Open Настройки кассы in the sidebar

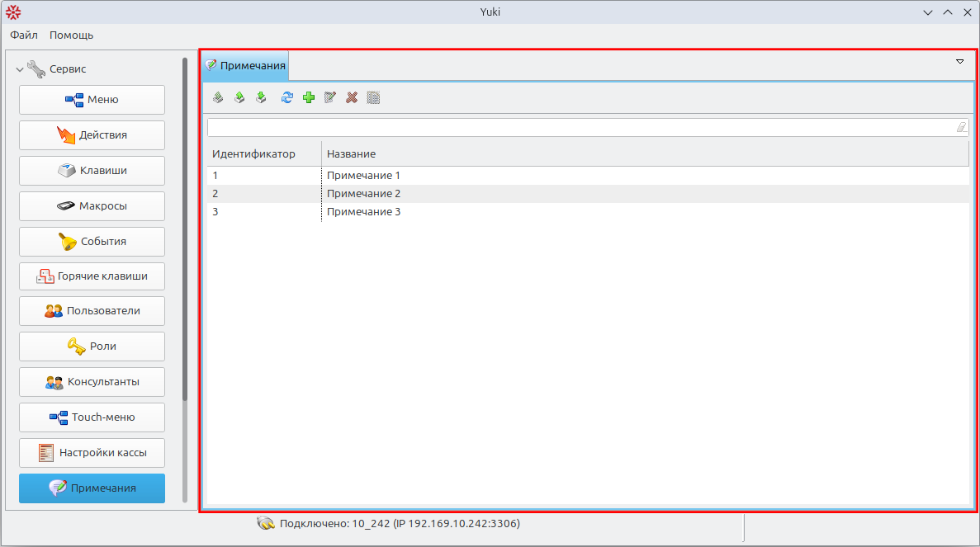[x=92, y=453]
